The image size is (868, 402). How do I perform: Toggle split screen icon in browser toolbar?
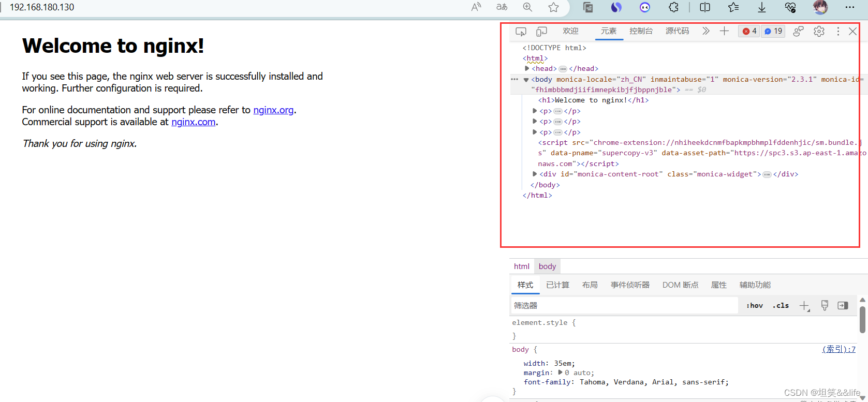coord(705,7)
